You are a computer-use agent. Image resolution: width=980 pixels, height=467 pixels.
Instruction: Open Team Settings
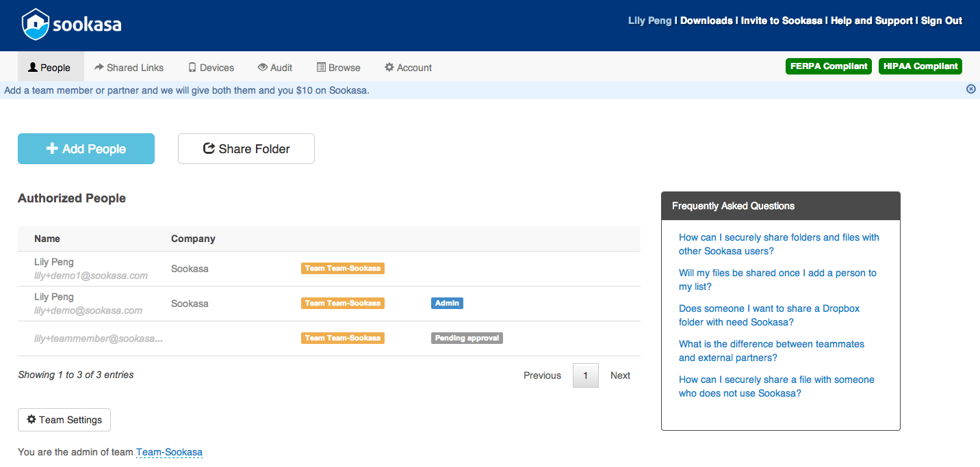(x=64, y=420)
